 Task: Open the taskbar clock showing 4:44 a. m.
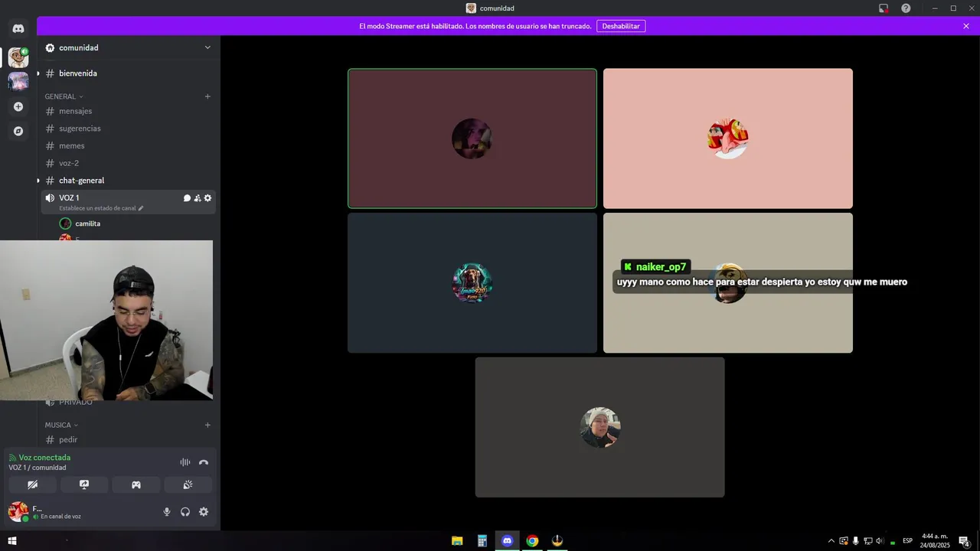(935, 541)
